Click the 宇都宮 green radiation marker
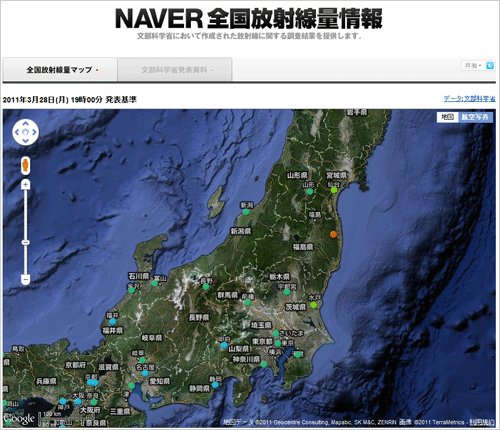This screenshot has width=500, height=430. [287, 292]
